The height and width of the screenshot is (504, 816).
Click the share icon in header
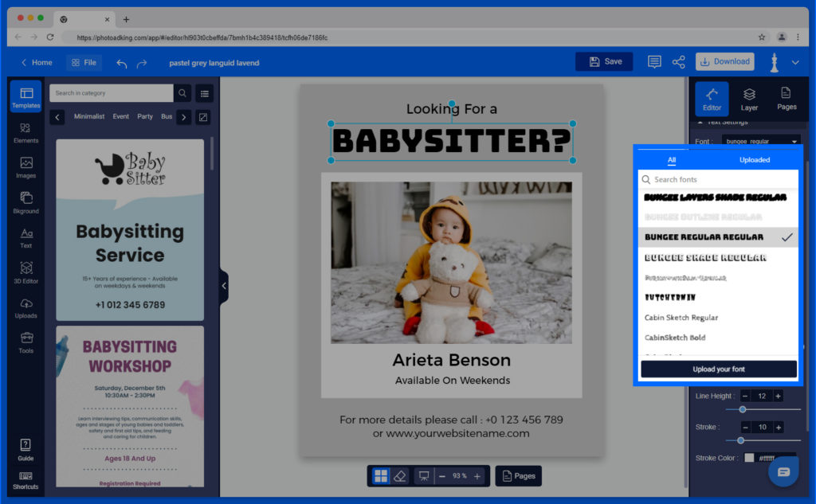coord(679,62)
